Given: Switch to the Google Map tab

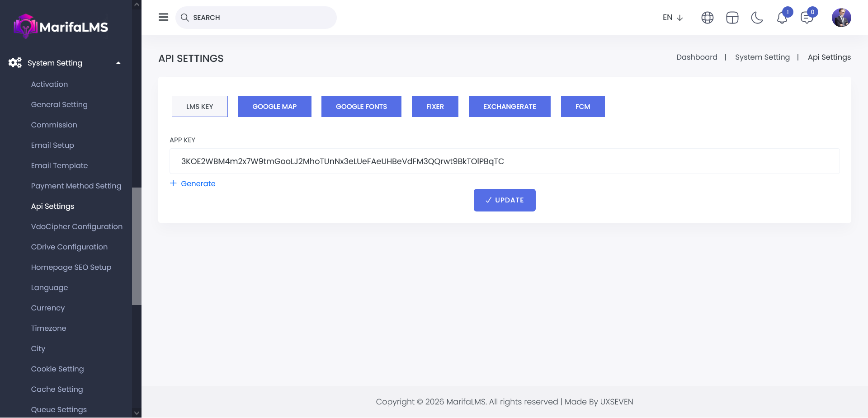Looking at the screenshot, I should [274, 107].
